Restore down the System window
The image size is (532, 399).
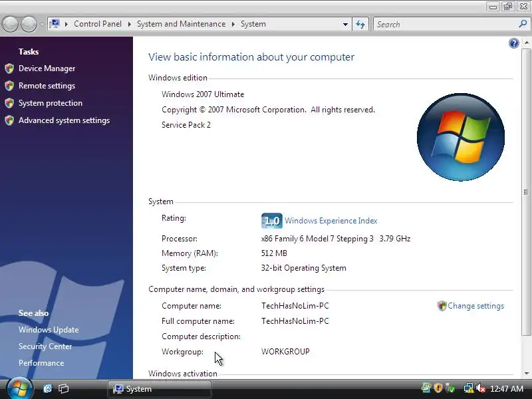[508, 7]
